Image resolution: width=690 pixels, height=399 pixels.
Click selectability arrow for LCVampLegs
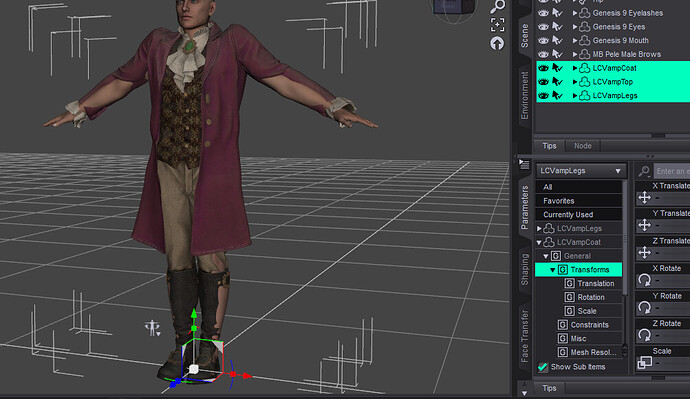point(557,95)
